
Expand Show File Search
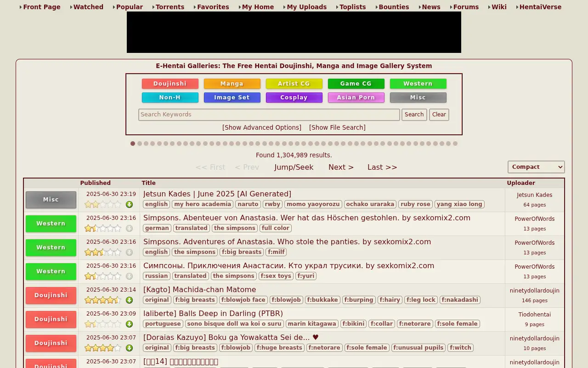tap(337, 127)
